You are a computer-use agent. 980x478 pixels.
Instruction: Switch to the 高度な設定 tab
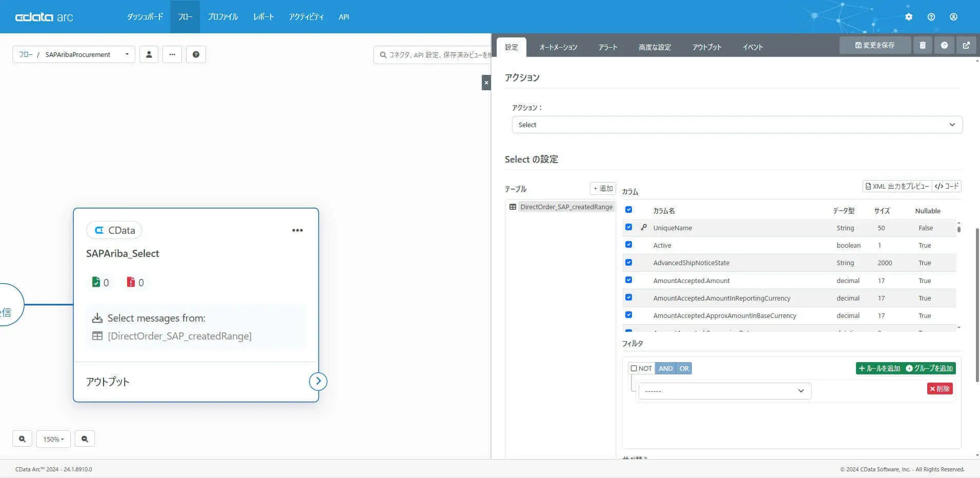[655, 47]
